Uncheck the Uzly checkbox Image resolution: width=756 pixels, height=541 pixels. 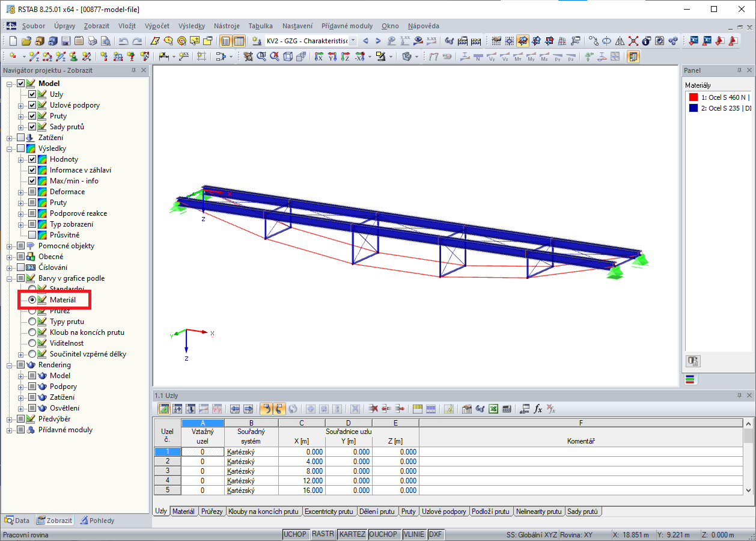coord(32,94)
